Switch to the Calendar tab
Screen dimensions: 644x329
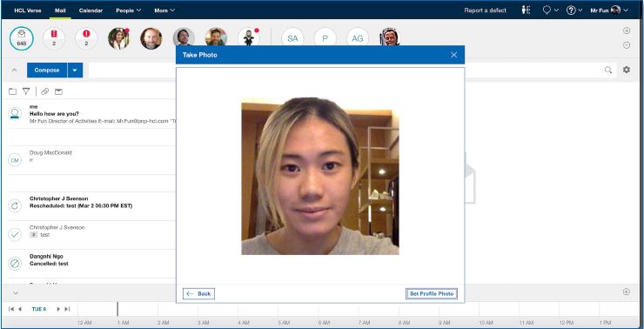(91, 10)
